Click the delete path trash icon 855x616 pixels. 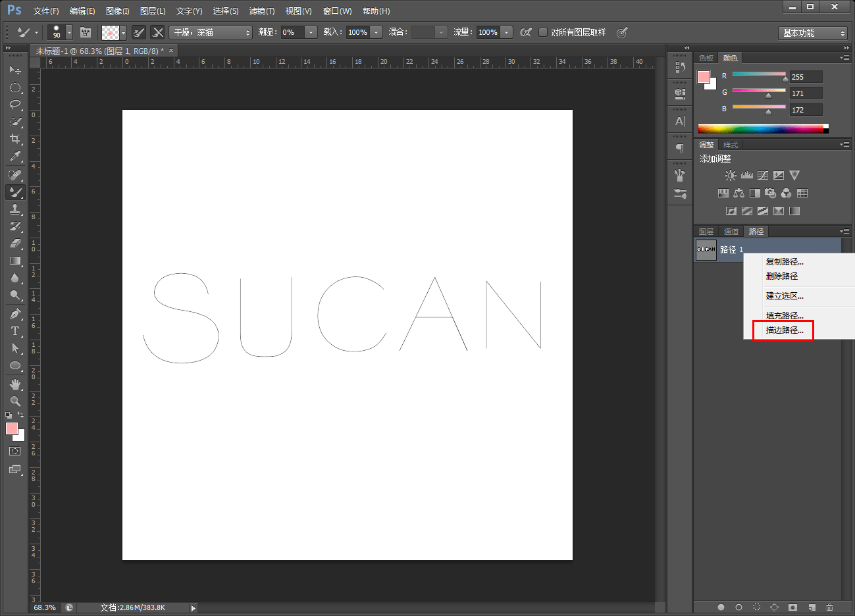(829, 607)
